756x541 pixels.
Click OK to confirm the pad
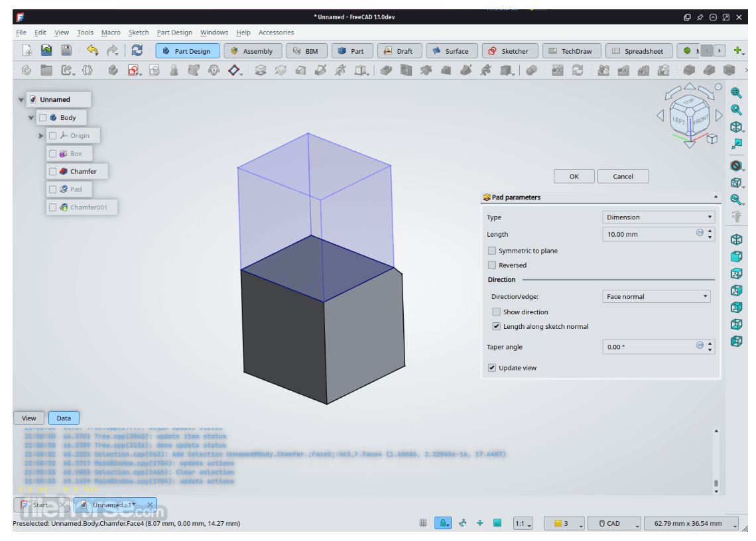tap(574, 176)
